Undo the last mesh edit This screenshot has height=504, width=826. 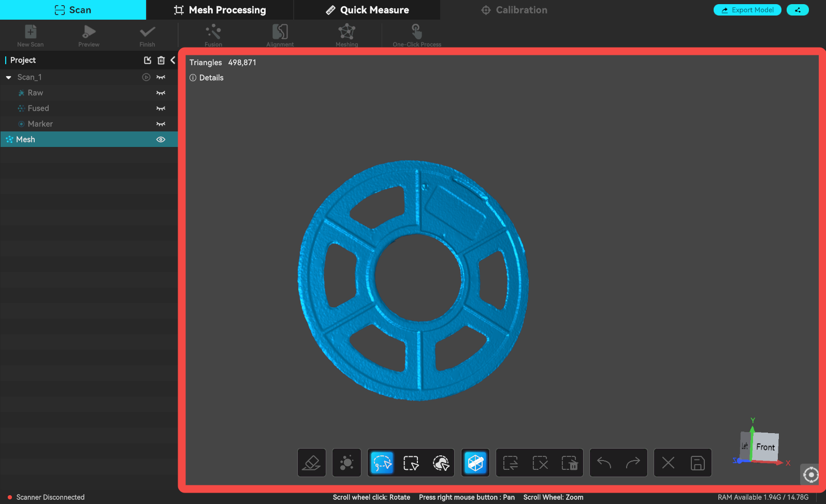[604, 463]
